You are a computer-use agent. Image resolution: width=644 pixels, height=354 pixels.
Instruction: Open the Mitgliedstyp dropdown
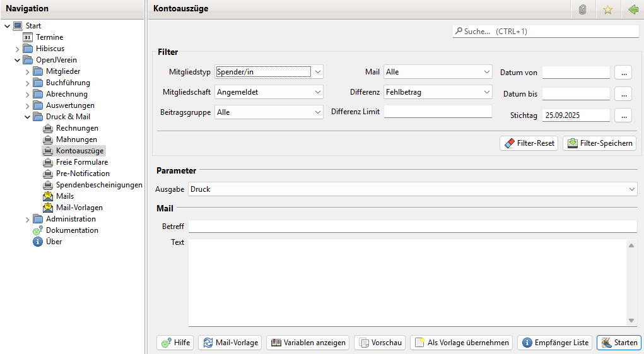click(x=318, y=72)
